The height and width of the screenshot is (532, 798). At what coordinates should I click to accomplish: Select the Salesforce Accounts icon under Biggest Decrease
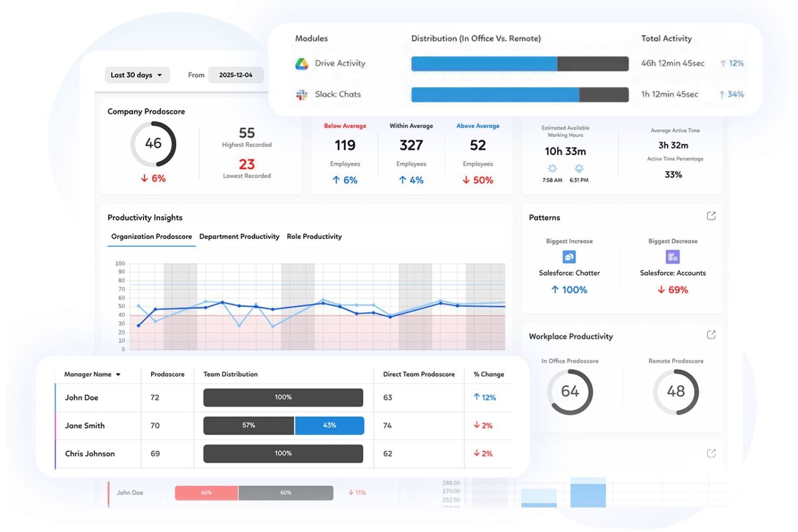(672, 257)
